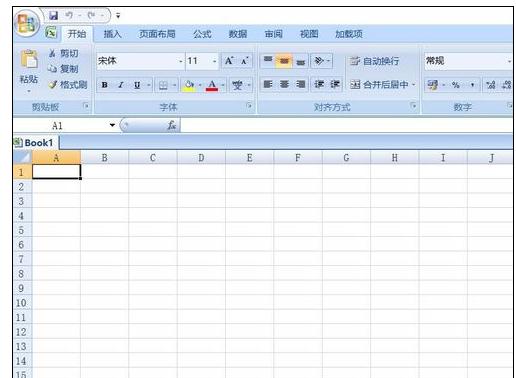Apply percent style
This screenshot has width=516, height=378.
455,85
